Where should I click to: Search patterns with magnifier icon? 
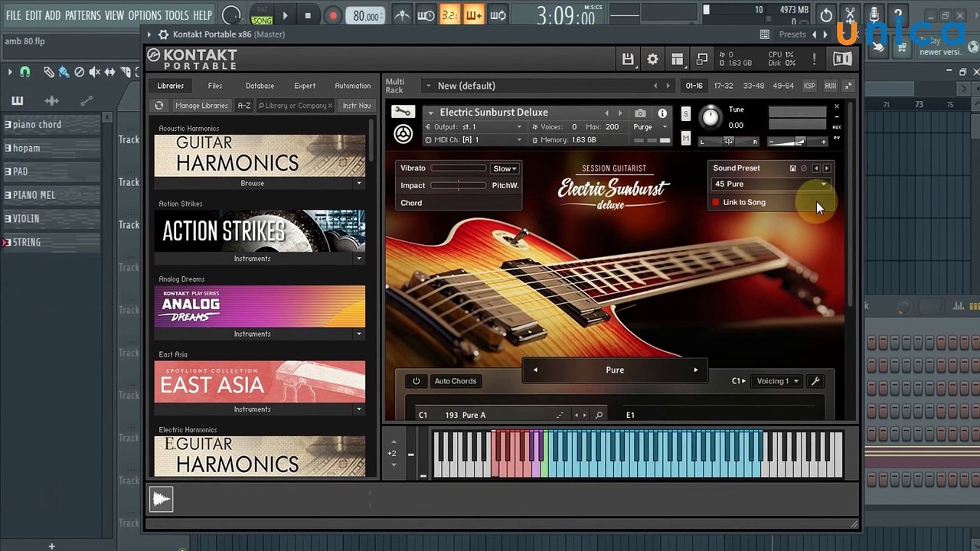pos(599,415)
